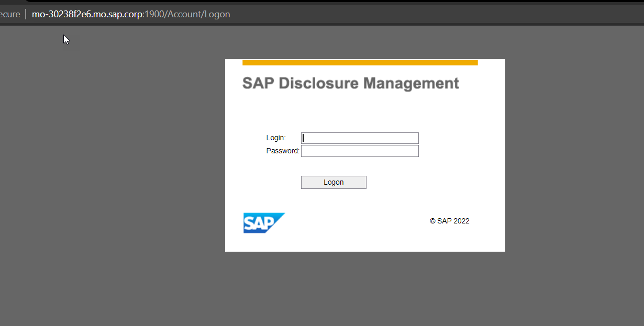This screenshot has height=326, width=644.
Task: Select the SAP Disclosure Management heading
Action: (x=351, y=83)
